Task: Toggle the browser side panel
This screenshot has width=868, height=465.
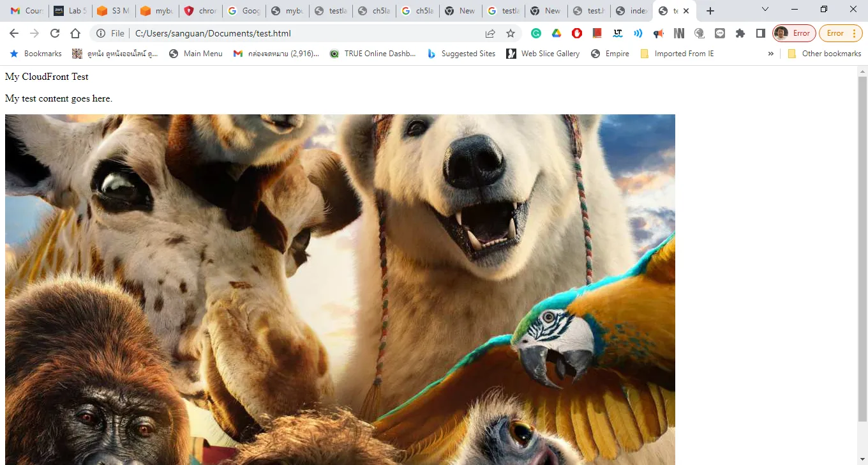Action: pos(761,33)
